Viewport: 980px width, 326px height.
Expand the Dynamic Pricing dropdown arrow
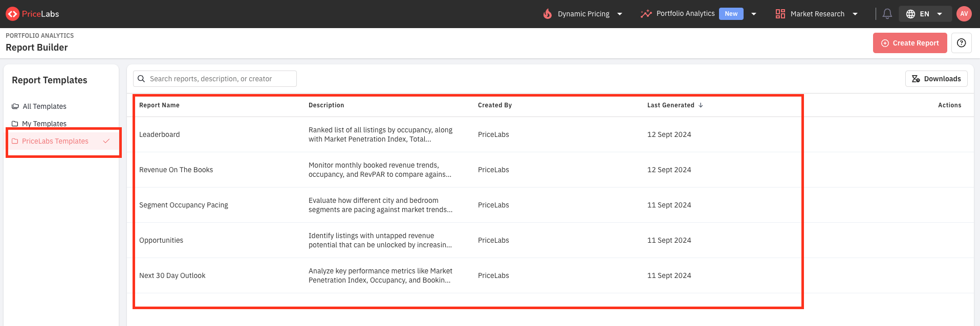[x=620, y=14]
